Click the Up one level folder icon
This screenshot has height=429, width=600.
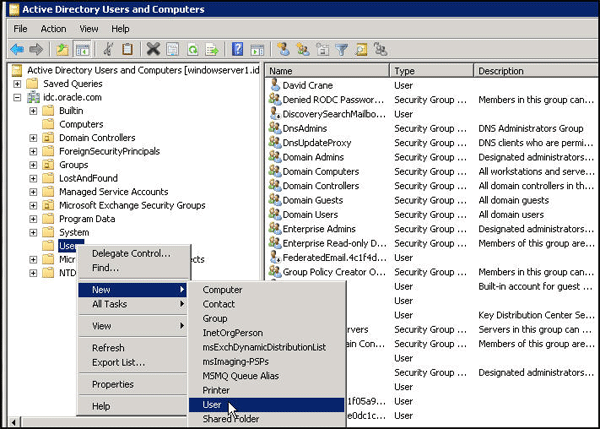62,48
